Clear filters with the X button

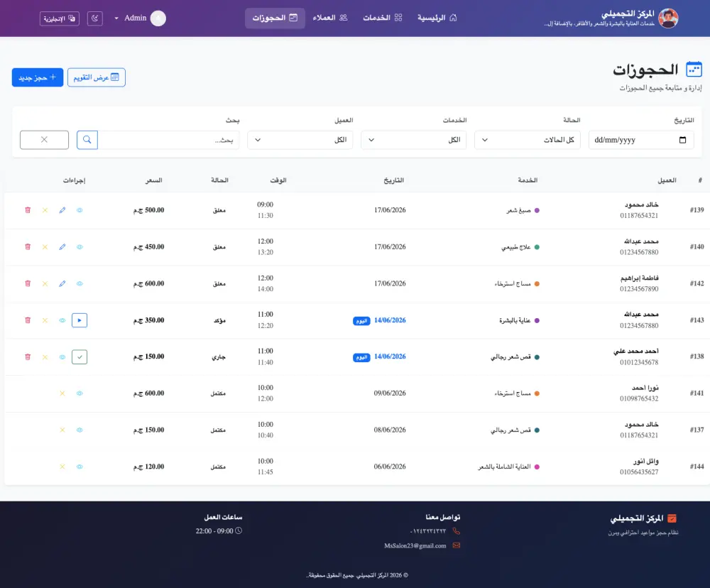click(x=44, y=140)
